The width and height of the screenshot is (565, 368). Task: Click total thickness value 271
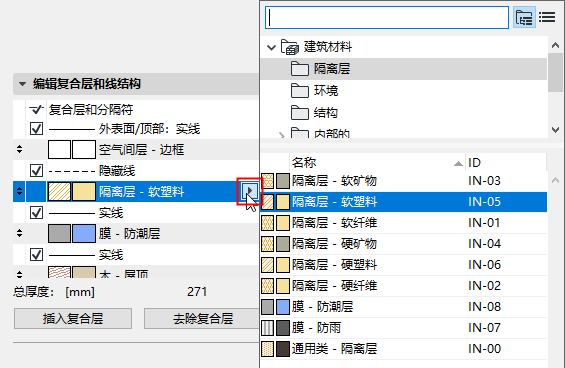(197, 292)
